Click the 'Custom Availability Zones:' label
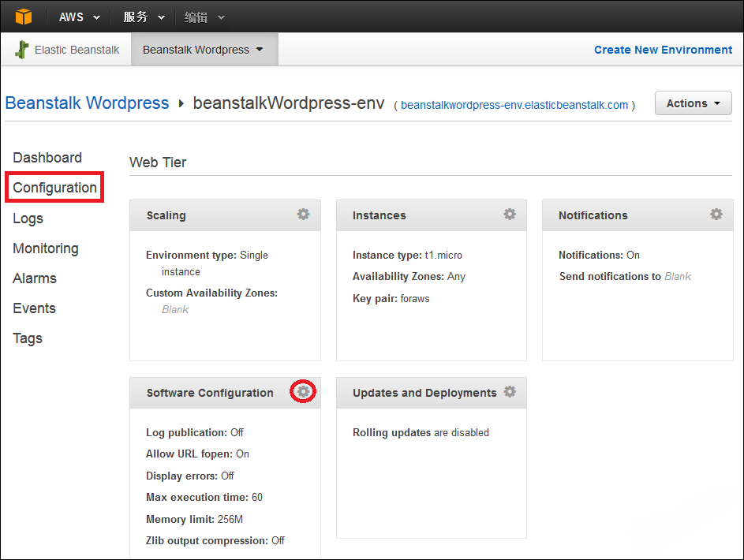This screenshot has height=560, width=744. coord(211,293)
